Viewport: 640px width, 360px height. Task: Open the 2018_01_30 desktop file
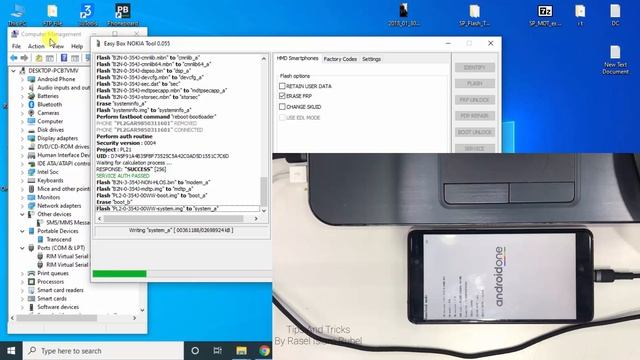pos(404,14)
